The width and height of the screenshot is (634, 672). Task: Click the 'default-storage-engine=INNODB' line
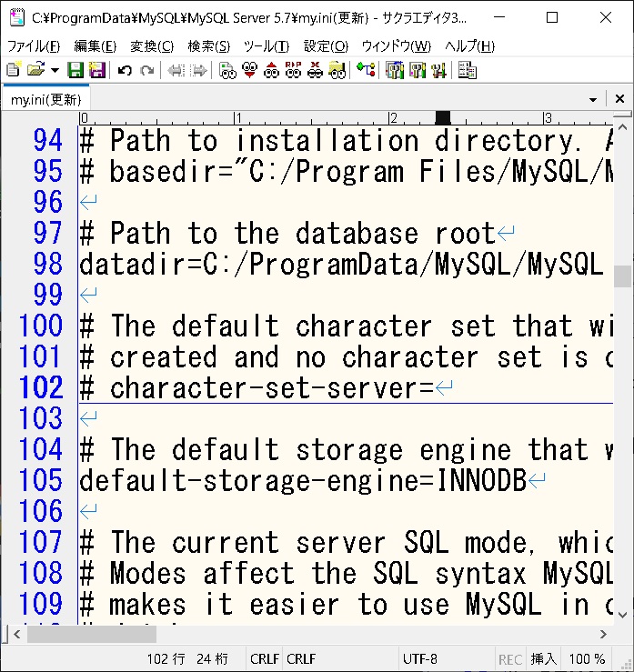coord(303,480)
